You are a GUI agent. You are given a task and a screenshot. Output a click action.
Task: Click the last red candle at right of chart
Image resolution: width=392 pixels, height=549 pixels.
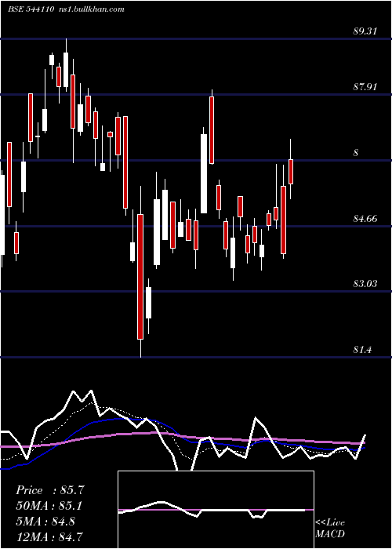coord(291,172)
